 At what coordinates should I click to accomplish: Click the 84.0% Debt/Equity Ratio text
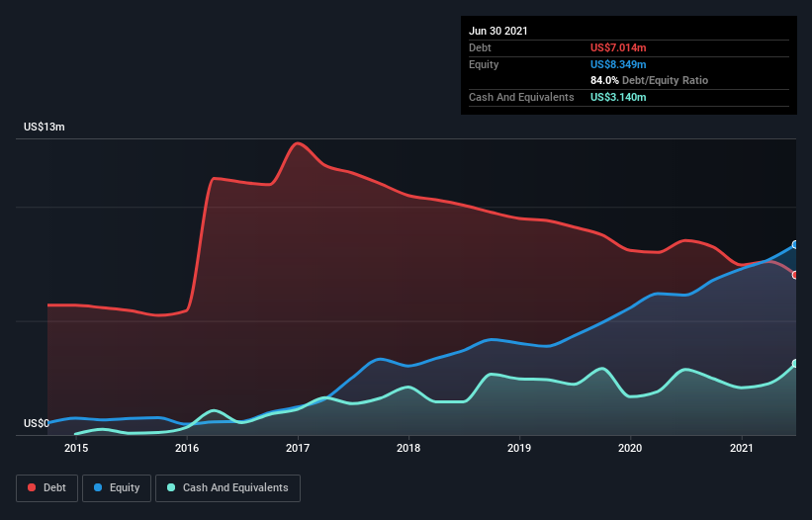point(650,80)
